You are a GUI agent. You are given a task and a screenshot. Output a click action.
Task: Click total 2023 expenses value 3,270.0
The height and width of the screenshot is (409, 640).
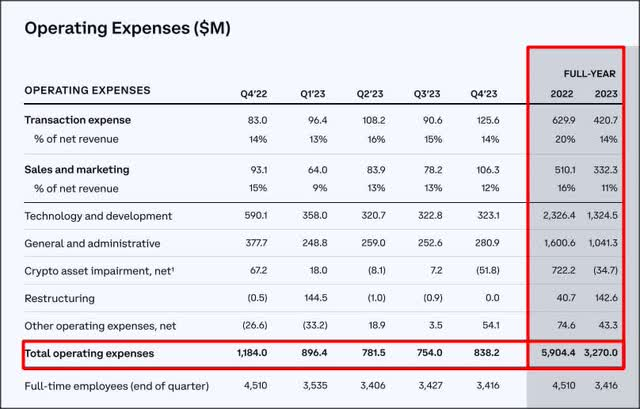point(602,354)
